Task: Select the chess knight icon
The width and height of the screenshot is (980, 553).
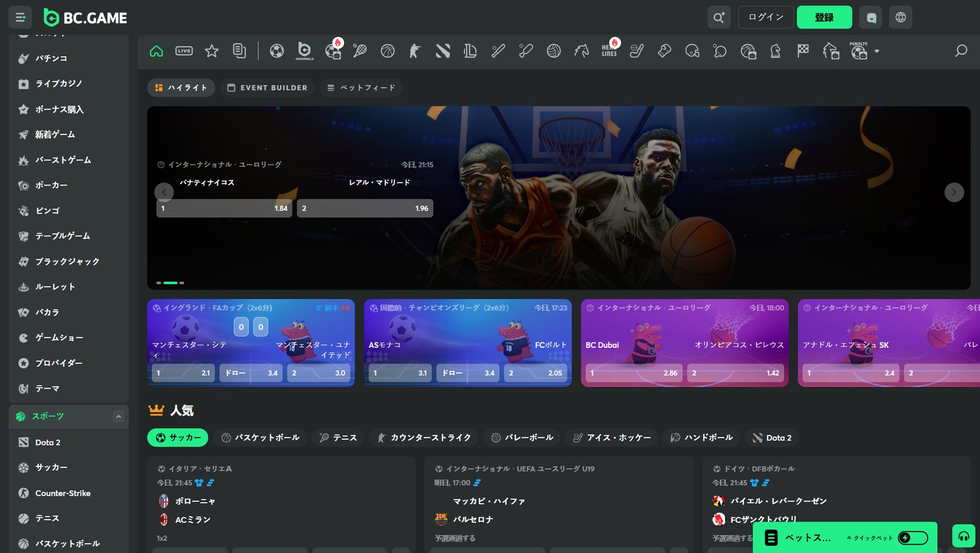Action: click(x=775, y=51)
